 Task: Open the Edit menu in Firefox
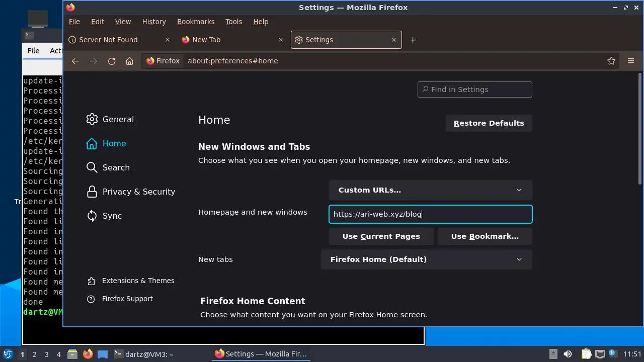point(98,22)
